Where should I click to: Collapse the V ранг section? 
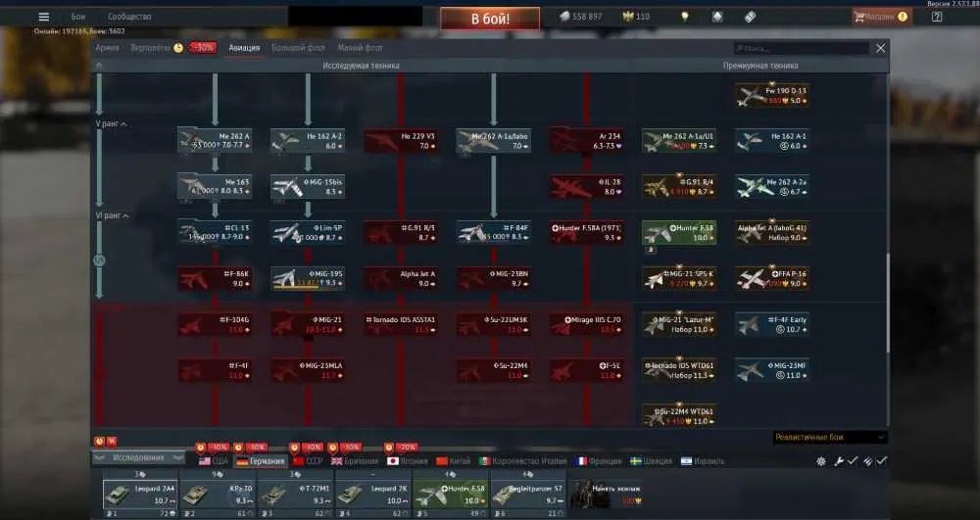[111, 124]
